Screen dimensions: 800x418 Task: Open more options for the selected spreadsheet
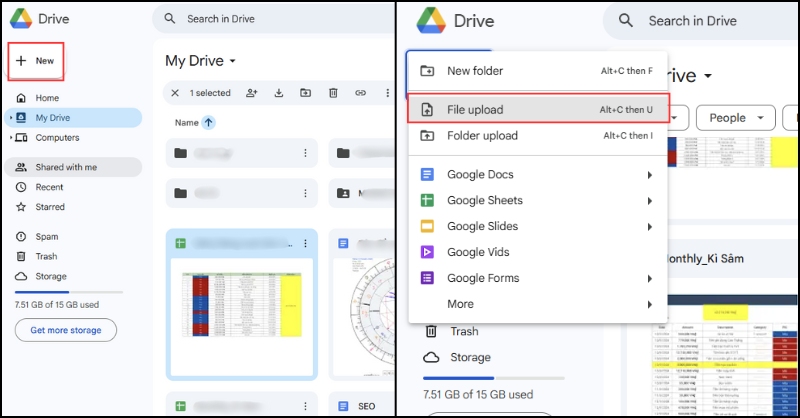(305, 244)
